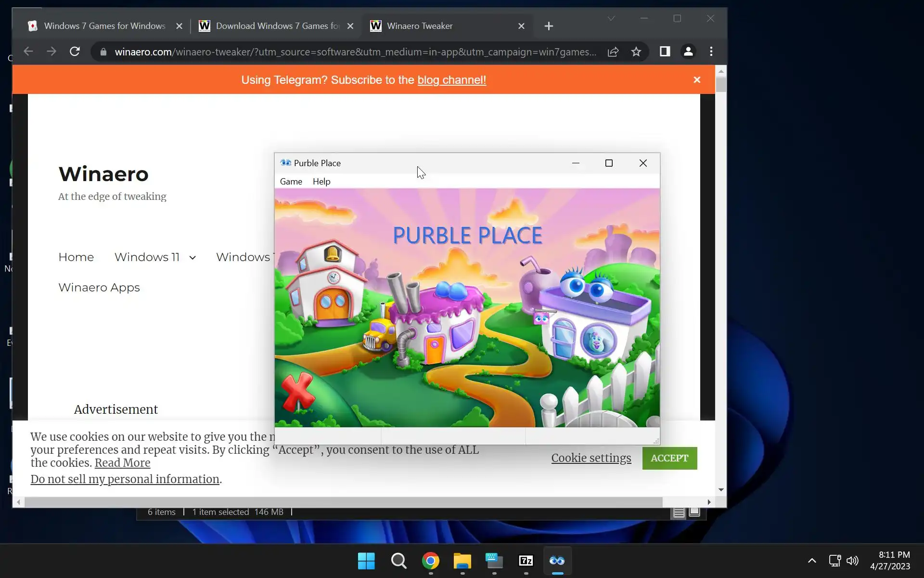The width and height of the screenshot is (924, 578).
Task: Click the share page icon in address bar
Action: point(613,52)
